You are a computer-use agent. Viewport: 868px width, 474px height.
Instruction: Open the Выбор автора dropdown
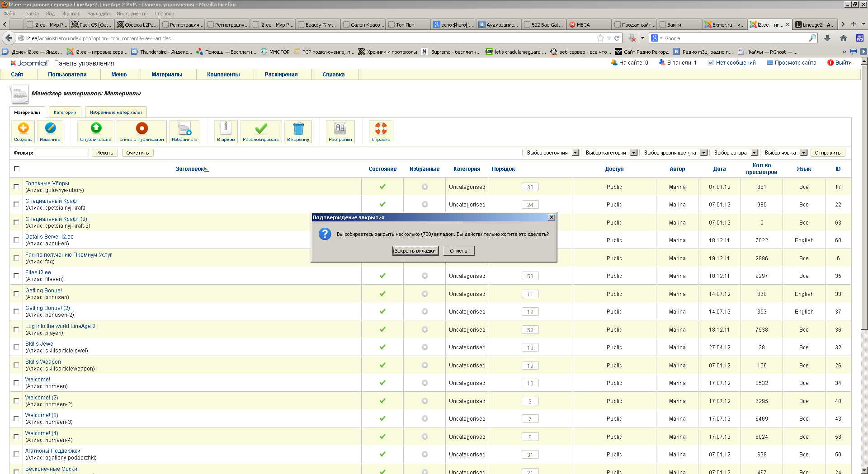(734, 153)
